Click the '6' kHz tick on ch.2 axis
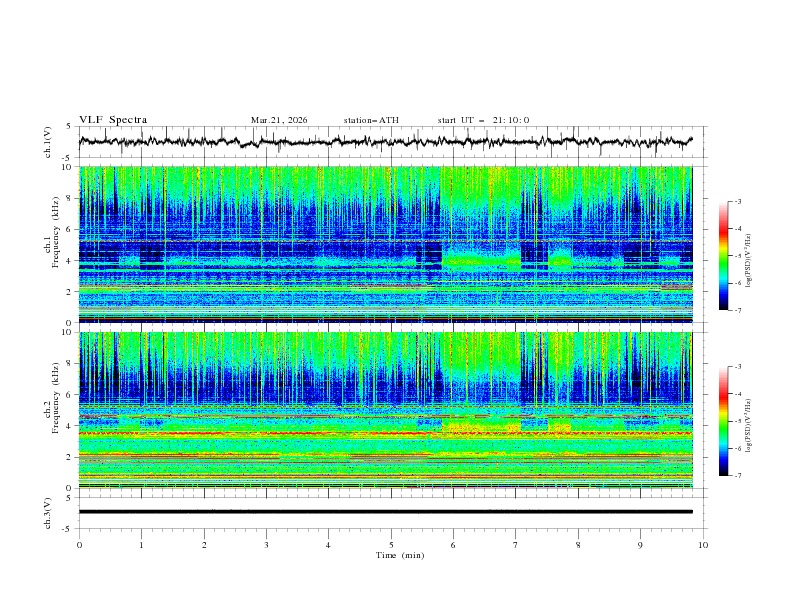792x612 pixels. [x=71, y=395]
